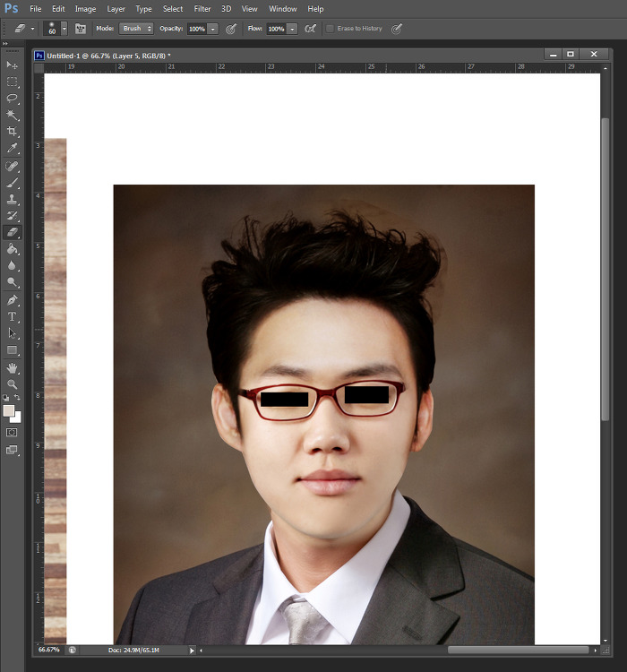The width and height of the screenshot is (627, 672).
Task: Open the Window menu
Action: (282, 9)
